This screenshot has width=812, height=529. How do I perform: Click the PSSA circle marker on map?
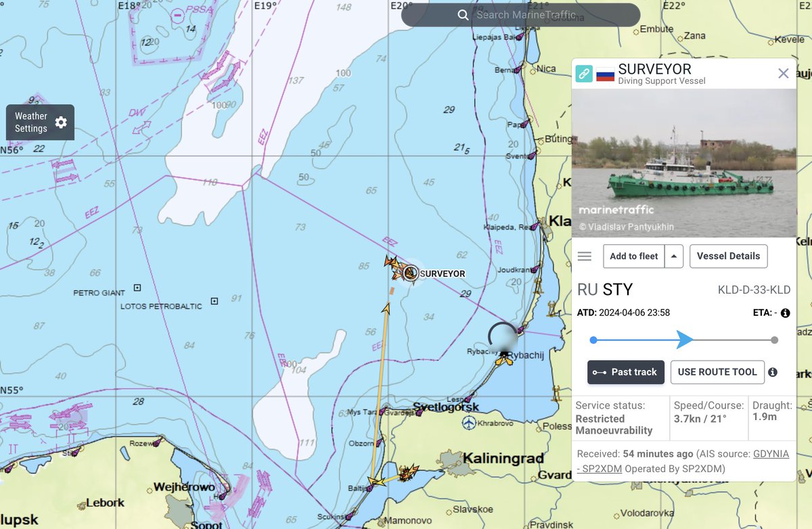point(177,15)
